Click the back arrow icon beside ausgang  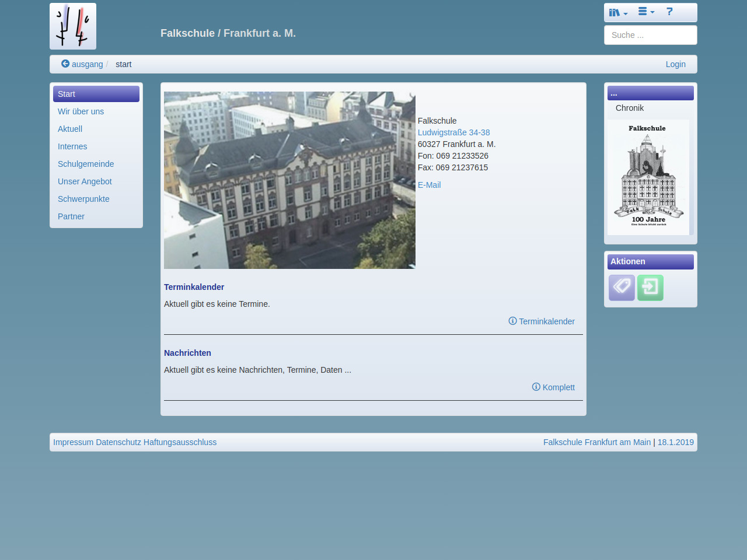[65, 64]
